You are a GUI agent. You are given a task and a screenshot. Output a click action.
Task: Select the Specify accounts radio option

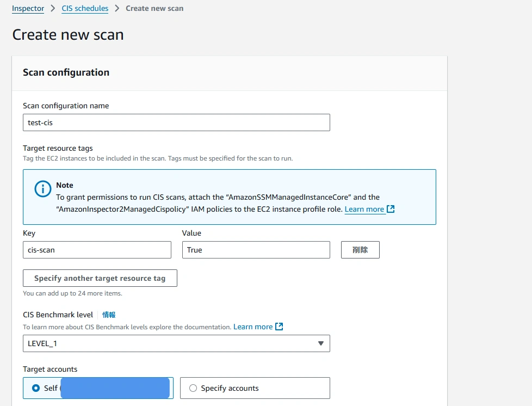point(193,388)
